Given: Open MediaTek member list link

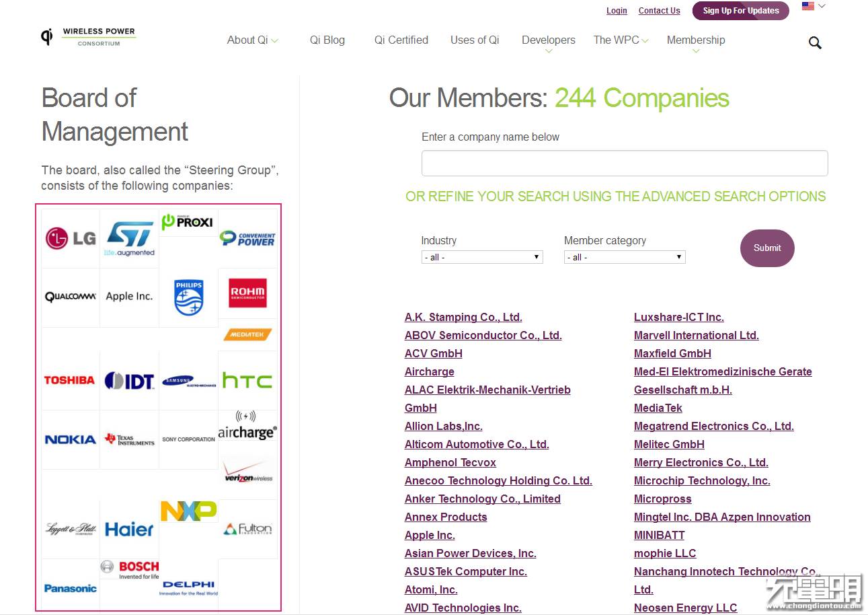Looking at the screenshot, I should [658, 408].
